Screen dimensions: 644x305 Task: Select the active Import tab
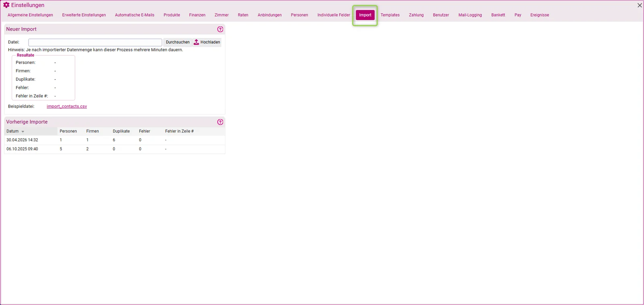click(x=365, y=15)
